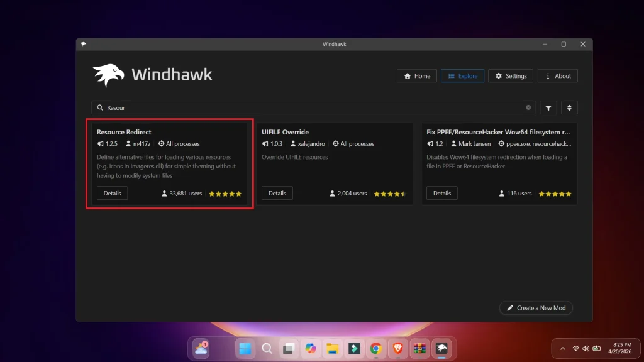
Task: Expand the weather widget in the taskbar corner
Action: [200, 348]
